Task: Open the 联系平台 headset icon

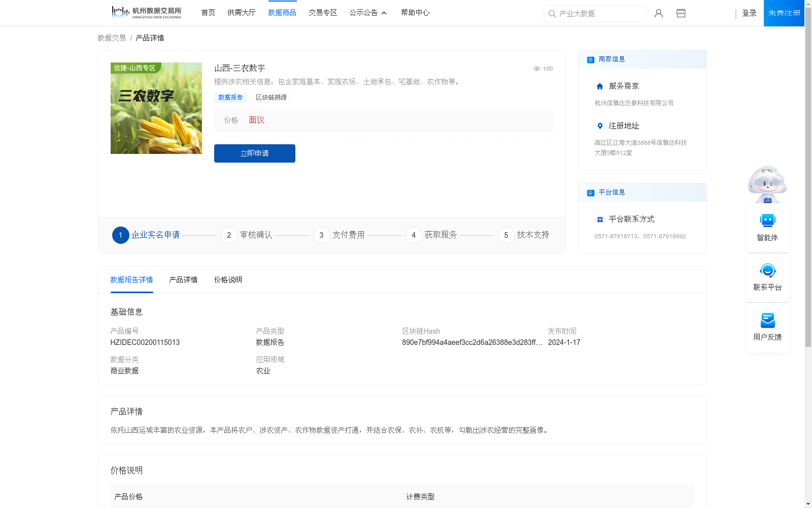Action: [x=767, y=270]
